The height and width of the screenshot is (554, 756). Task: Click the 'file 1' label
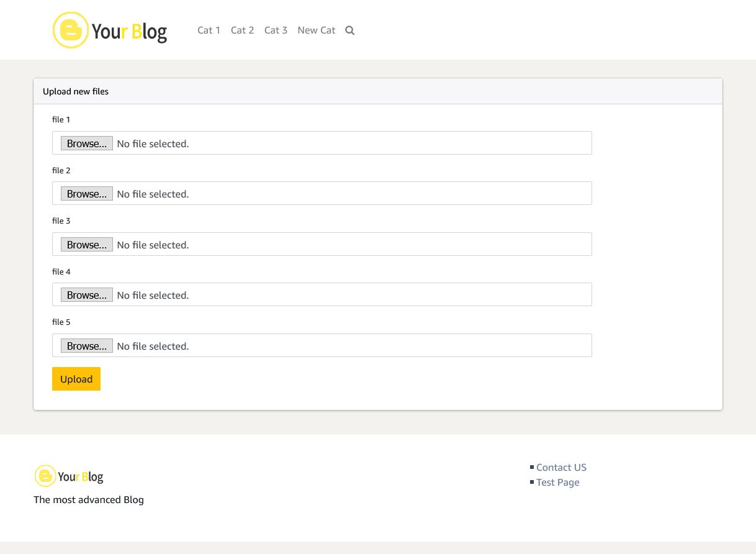click(61, 119)
